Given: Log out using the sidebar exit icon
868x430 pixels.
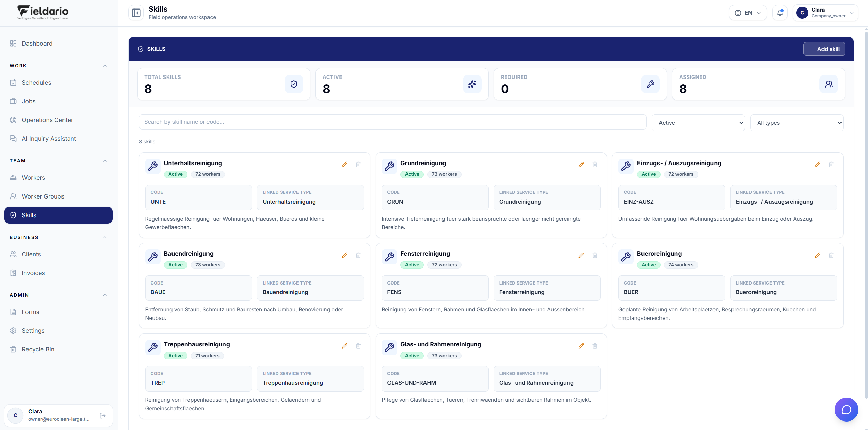Looking at the screenshot, I should tap(103, 416).
